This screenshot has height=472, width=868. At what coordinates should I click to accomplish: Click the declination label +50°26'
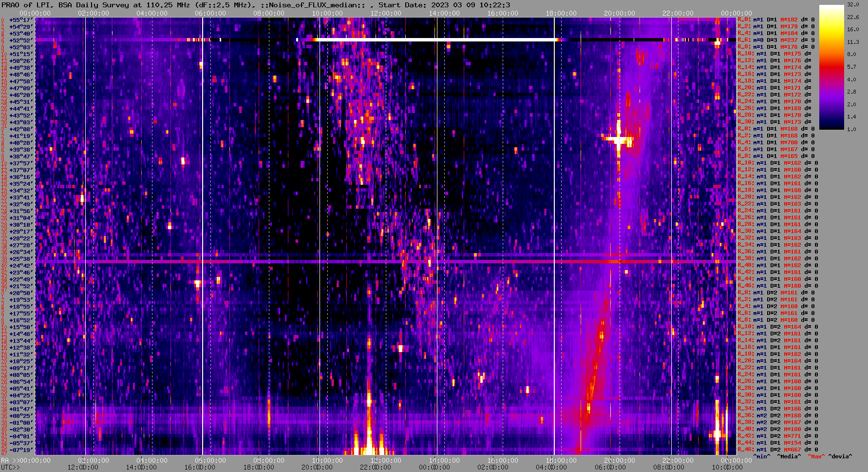click(20, 61)
